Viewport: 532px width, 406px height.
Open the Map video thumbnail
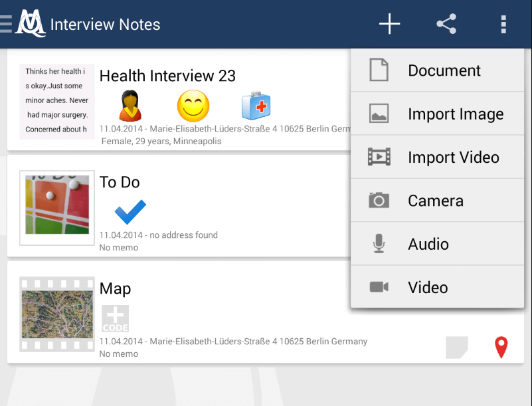click(x=57, y=314)
